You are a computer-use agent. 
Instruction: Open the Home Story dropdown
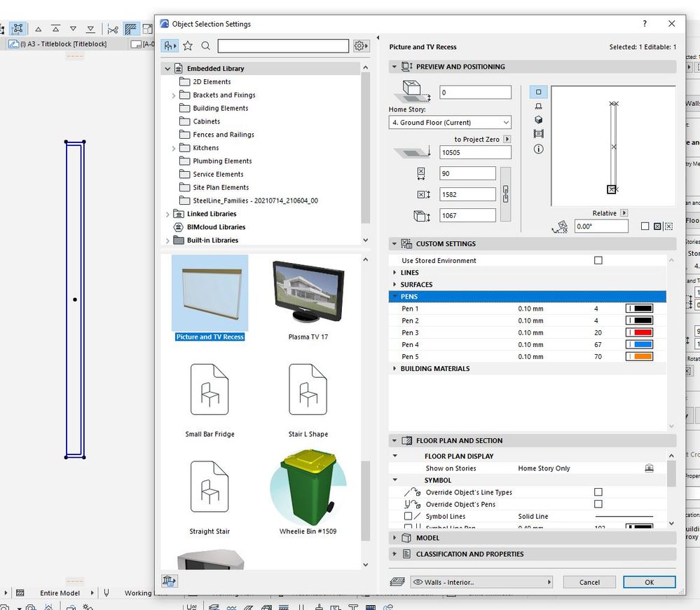[x=450, y=123]
